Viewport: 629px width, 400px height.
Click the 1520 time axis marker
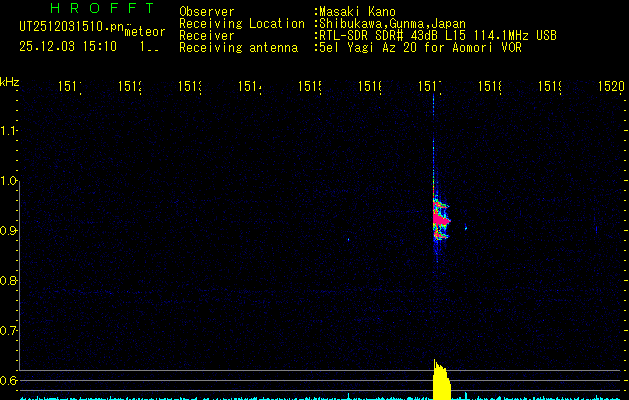click(610, 87)
